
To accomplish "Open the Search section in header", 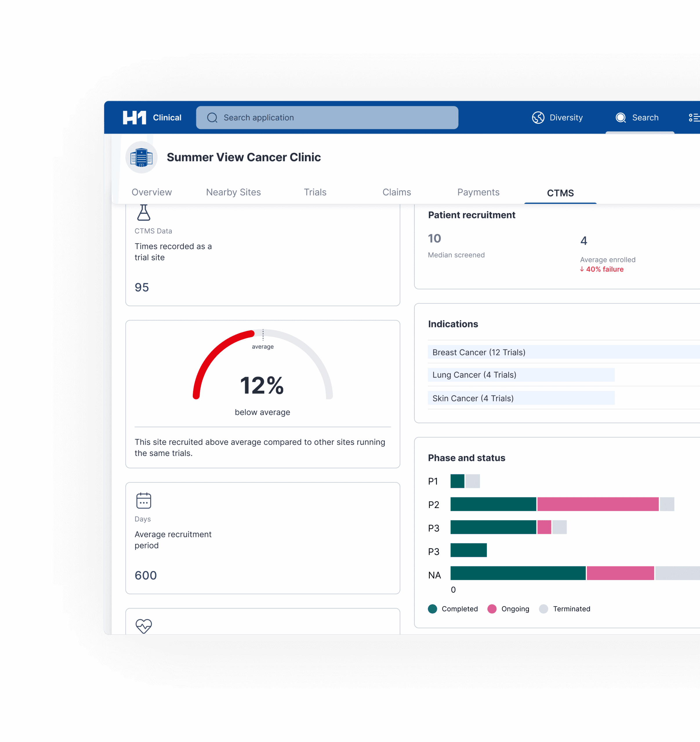I will point(637,118).
